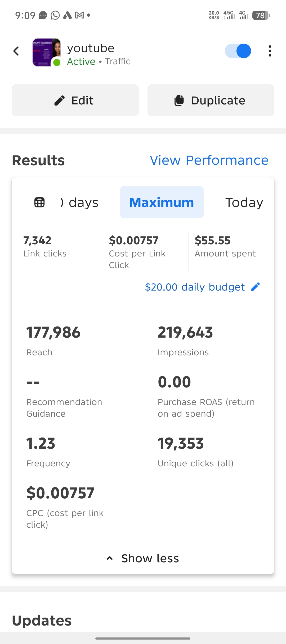The image size is (286, 644).
Task: Tap the $20.00 daily budget link
Action: [195, 287]
